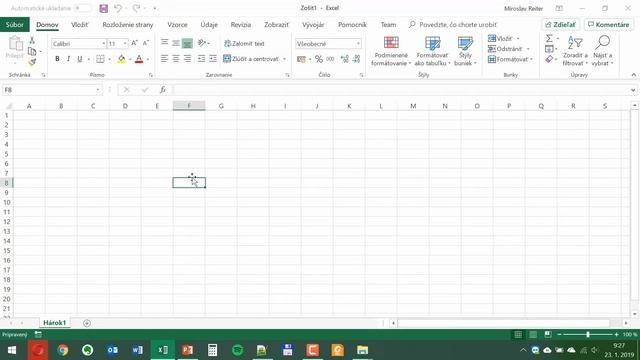This screenshot has width=640, height=360.
Task: Open the font color dropdown arrow
Action: pos(147,60)
